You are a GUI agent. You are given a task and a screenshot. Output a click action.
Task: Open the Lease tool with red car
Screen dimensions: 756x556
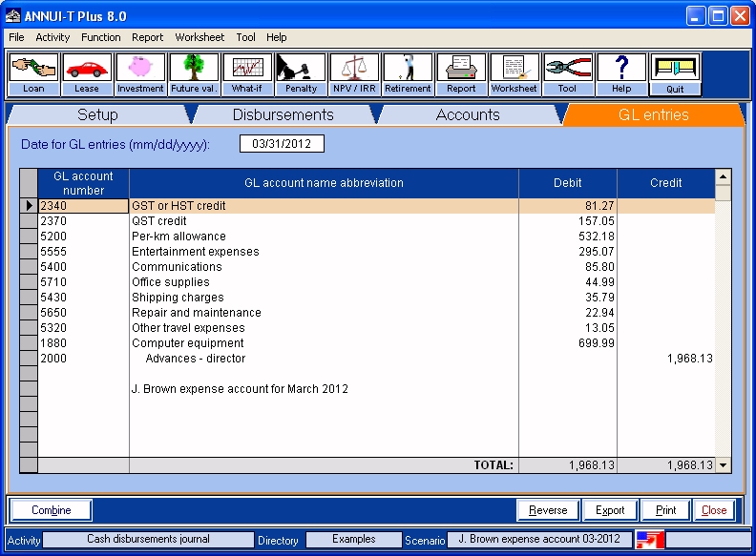coord(87,74)
